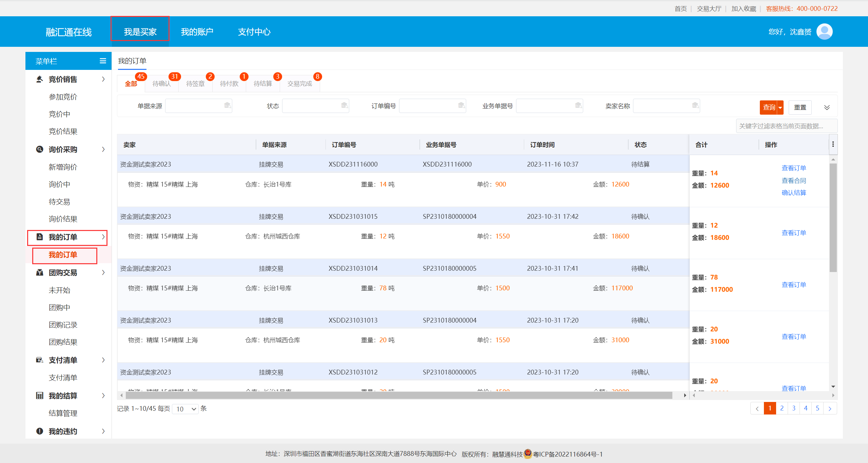Switch to the 待付款 orders tab
Screen dimensions: 868x463
pyautogui.click(x=229, y=83)
